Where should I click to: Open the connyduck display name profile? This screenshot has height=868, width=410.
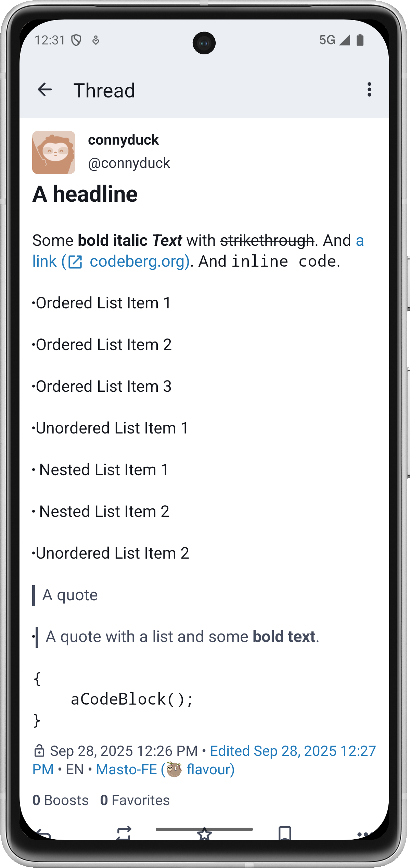tap(123, 140)
